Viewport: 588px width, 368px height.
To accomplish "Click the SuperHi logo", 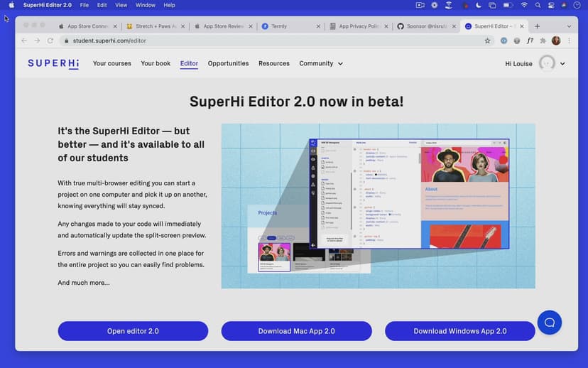I will click(x=53, y=63).
